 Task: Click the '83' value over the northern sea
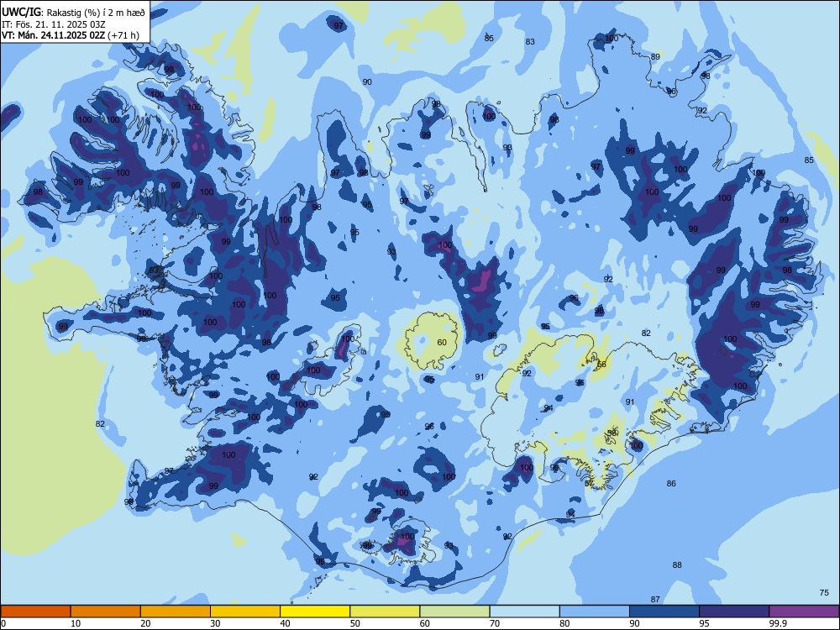tap(530, 41)
